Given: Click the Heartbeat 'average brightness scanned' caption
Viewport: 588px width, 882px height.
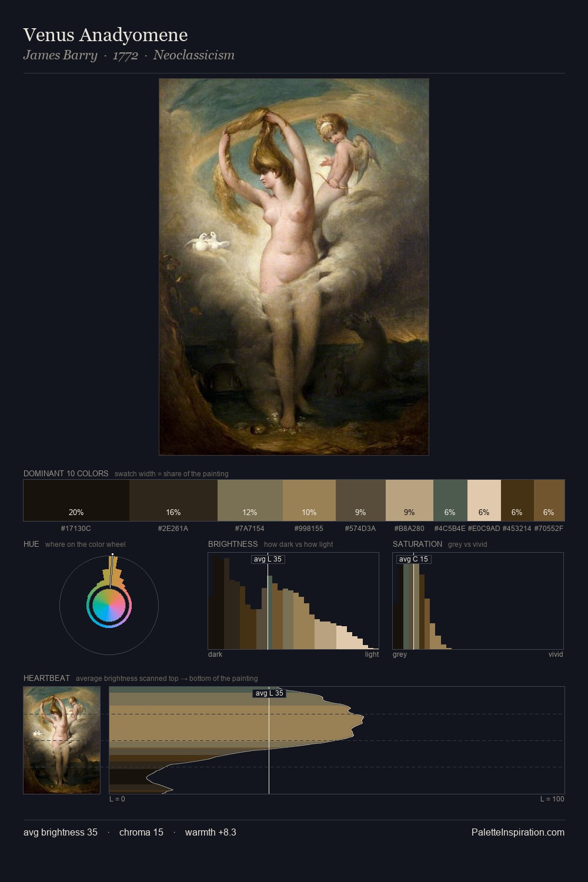Looking at the screenshot, I should 167,679.
